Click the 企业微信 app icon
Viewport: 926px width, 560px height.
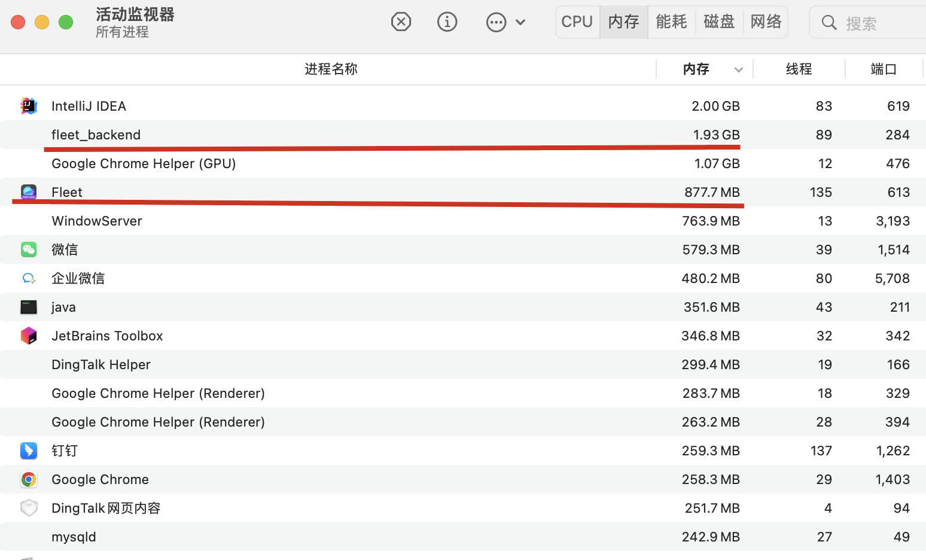(x=29, y=278)
